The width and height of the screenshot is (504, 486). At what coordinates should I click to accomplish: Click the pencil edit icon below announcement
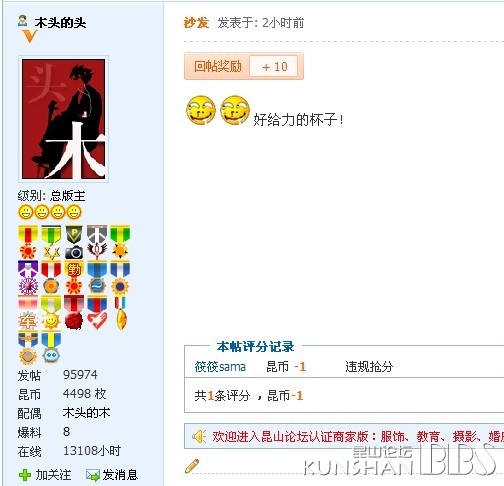tap(192, 466)
